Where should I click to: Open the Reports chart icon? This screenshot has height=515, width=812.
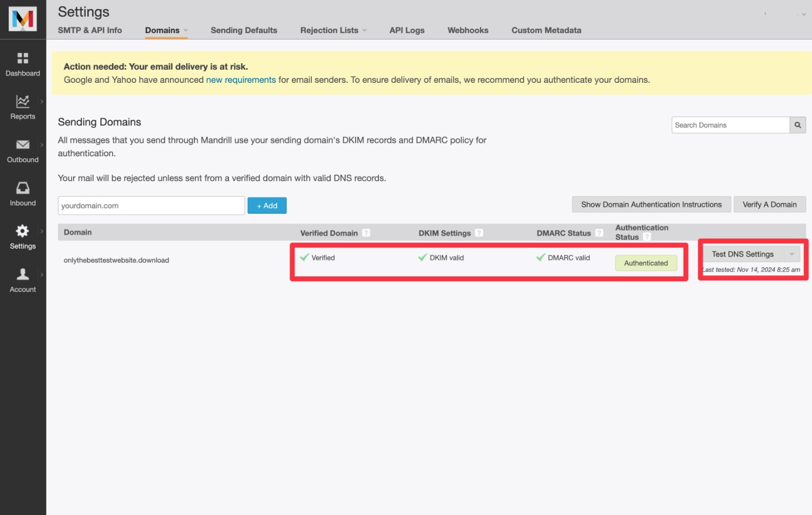point(23,101)
